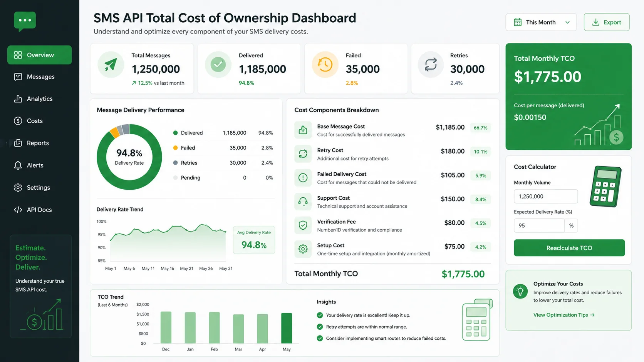Click the Retries gray legend dot
The height and width of the screenshot is (362, 644).
(x=175, y=163)
